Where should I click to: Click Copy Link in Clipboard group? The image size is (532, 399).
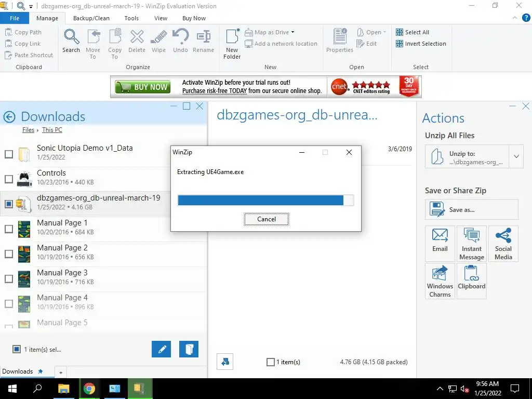23,44
